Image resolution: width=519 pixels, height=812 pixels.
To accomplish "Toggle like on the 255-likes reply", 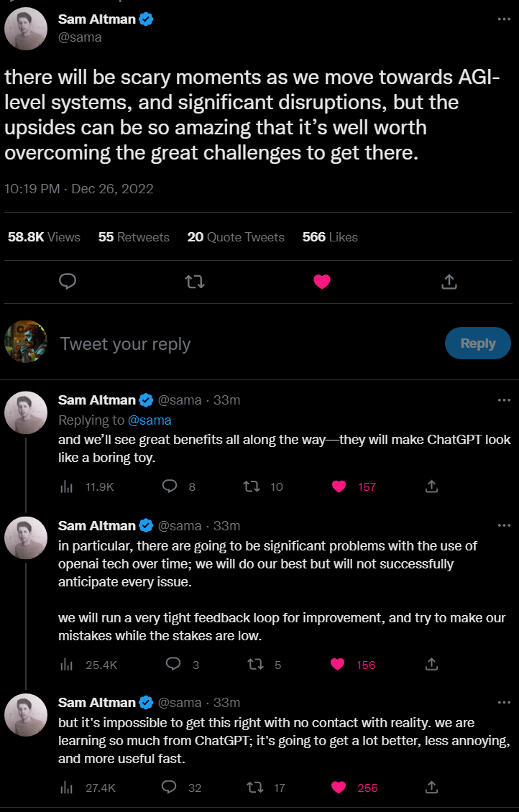I will 339,788.
